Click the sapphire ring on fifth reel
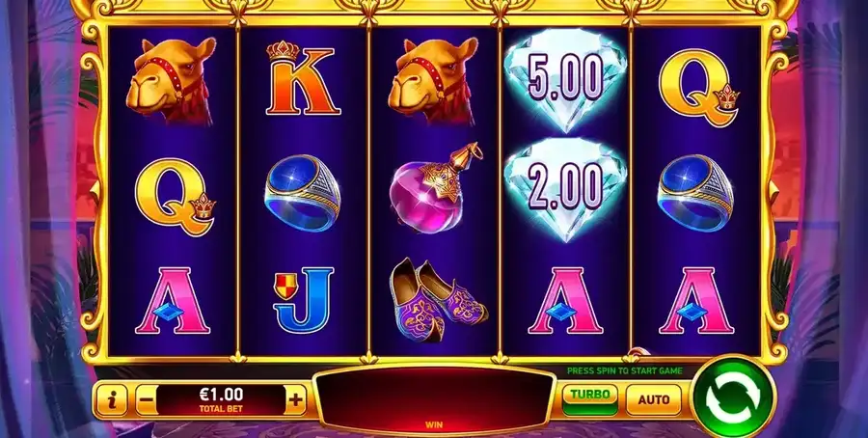This screenshot has width=868, height=438. point(695,192)
